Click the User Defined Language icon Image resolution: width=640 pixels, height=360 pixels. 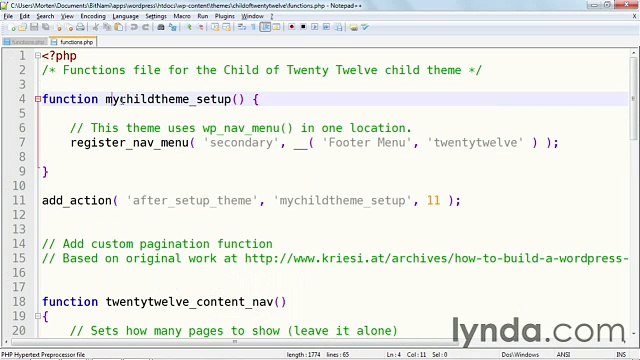(276, 27)
